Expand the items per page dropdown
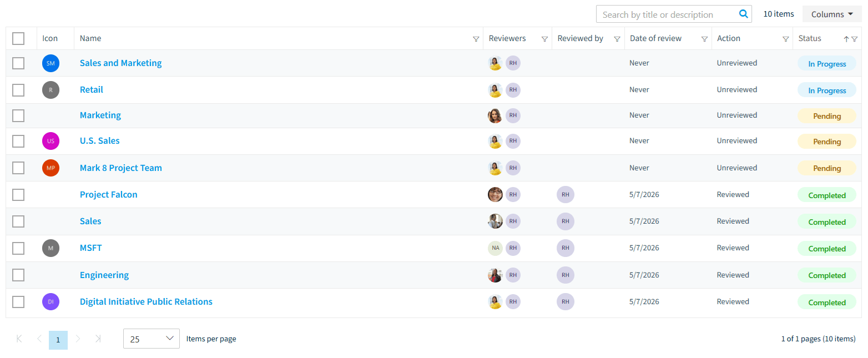868x358 pixels. tap(152, 339)
